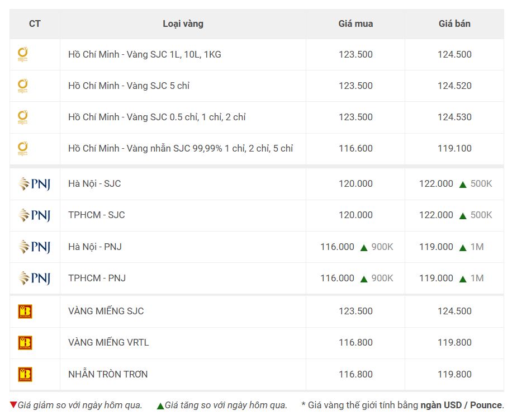Click SJC logo beside Vàng SJC 1L, 10L, 1KG

tap(23, 54)
